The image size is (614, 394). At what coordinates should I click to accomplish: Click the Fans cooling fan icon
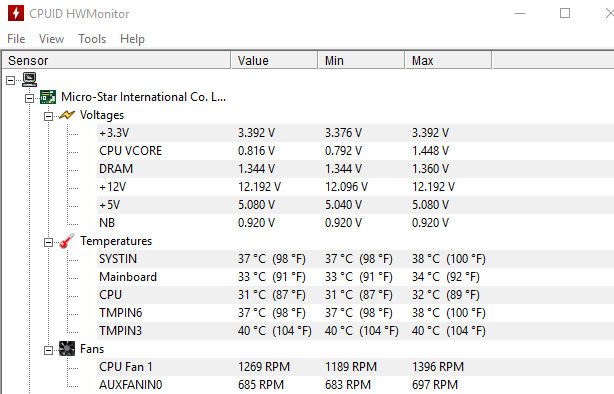click(67, 349)
